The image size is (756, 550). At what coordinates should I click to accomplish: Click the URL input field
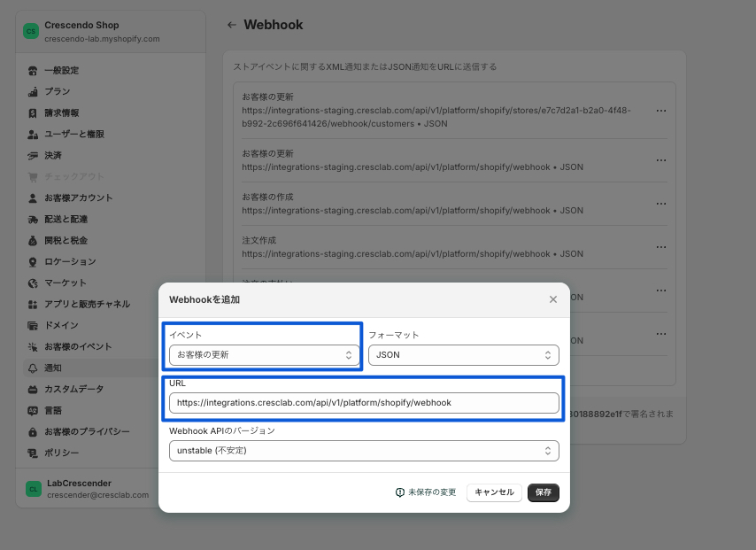363,403
